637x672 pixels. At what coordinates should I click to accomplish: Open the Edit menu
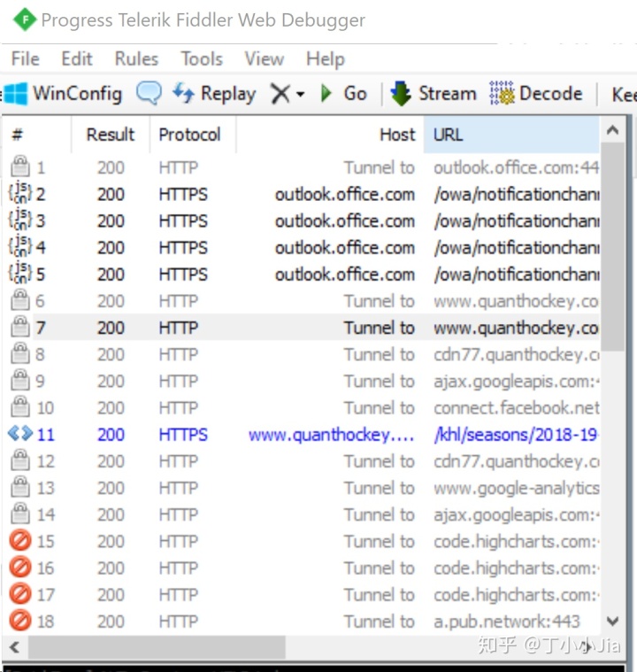tap(77, 58)
